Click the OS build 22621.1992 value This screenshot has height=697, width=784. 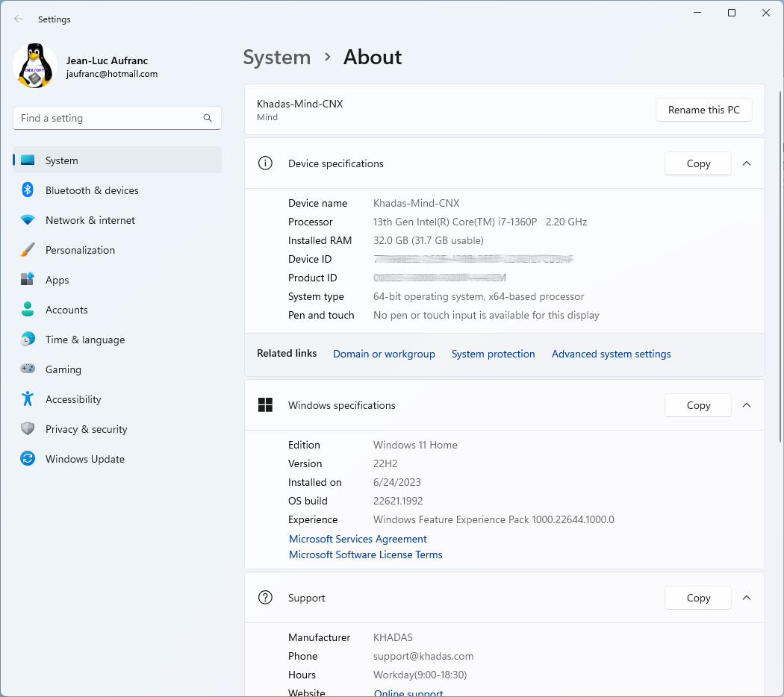point(398,501)
